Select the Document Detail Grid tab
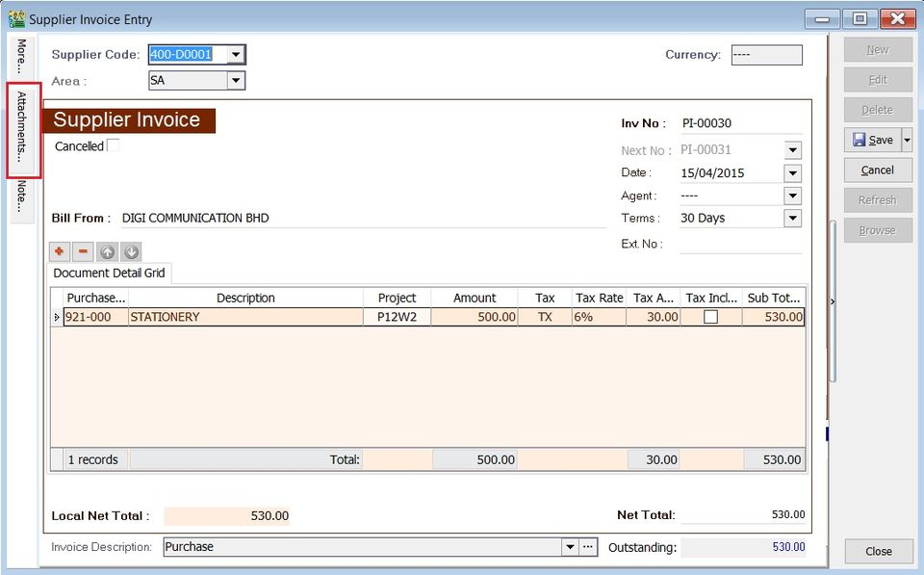 [108, 273]
